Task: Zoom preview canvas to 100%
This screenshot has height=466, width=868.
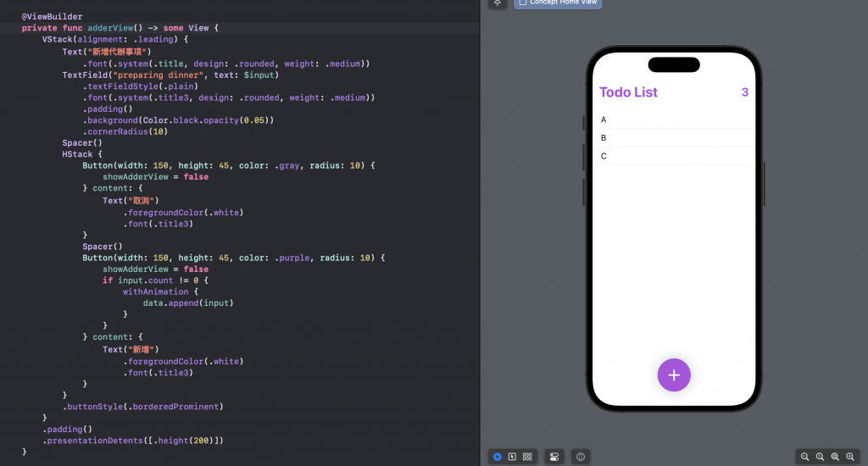Action: click(820, 457)
